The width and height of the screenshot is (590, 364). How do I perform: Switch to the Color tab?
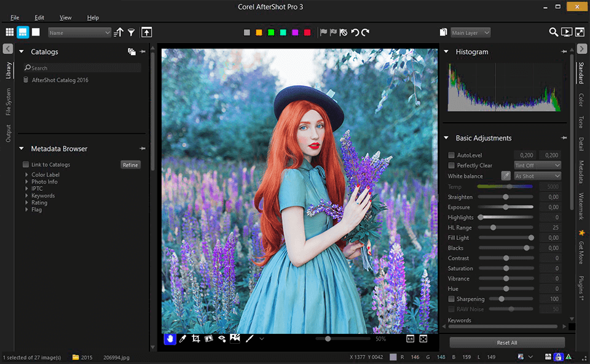click(x=581, y=99)
